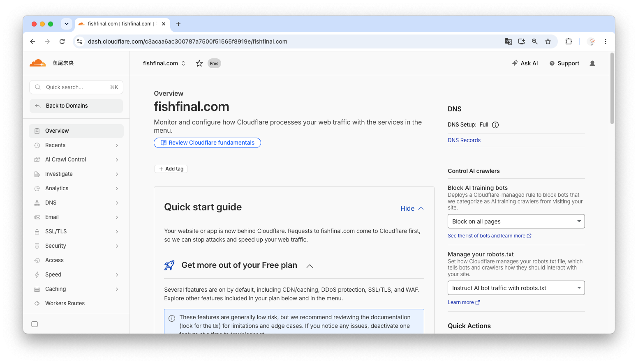The image size is (638, 364).
Task: Click the Quick search field
Action: tap(76, 87)
